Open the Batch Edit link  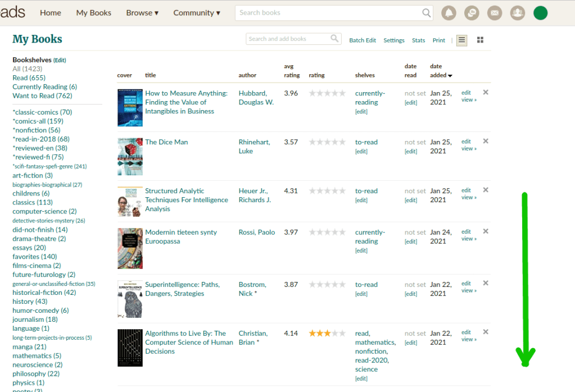(x=363, y=40)
